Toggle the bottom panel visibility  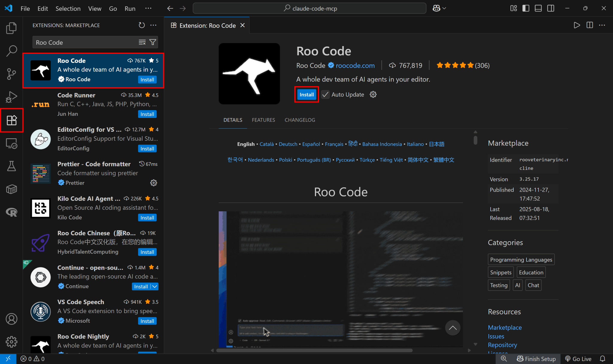[x=538, y=8]
